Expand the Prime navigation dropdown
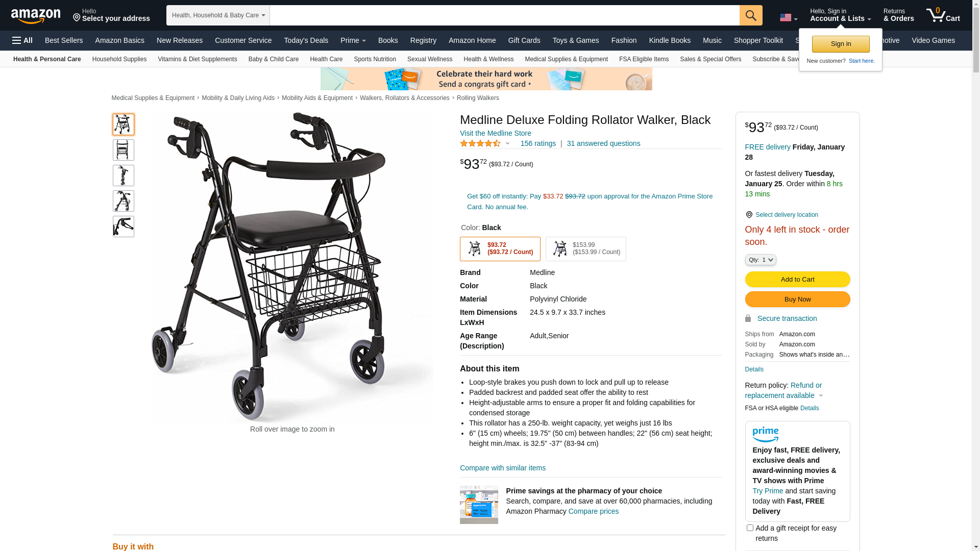 click(x=353, y=40)
